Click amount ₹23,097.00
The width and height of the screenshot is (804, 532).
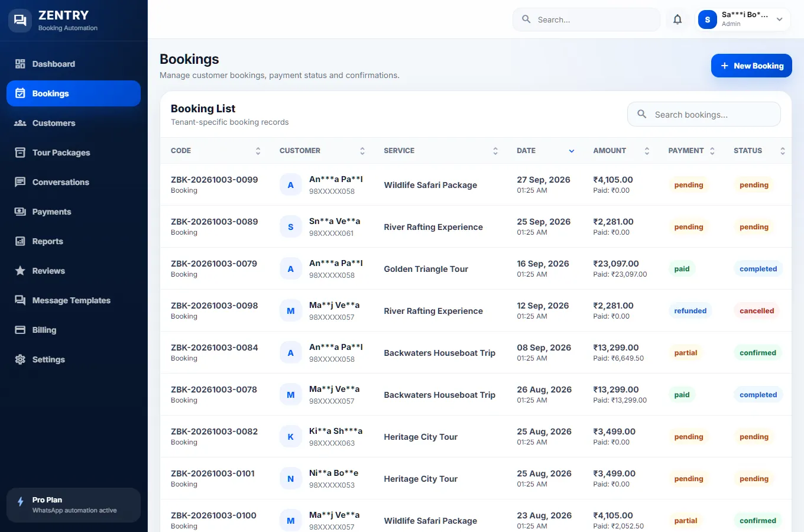pyautogui.click(x=616, y=264)
